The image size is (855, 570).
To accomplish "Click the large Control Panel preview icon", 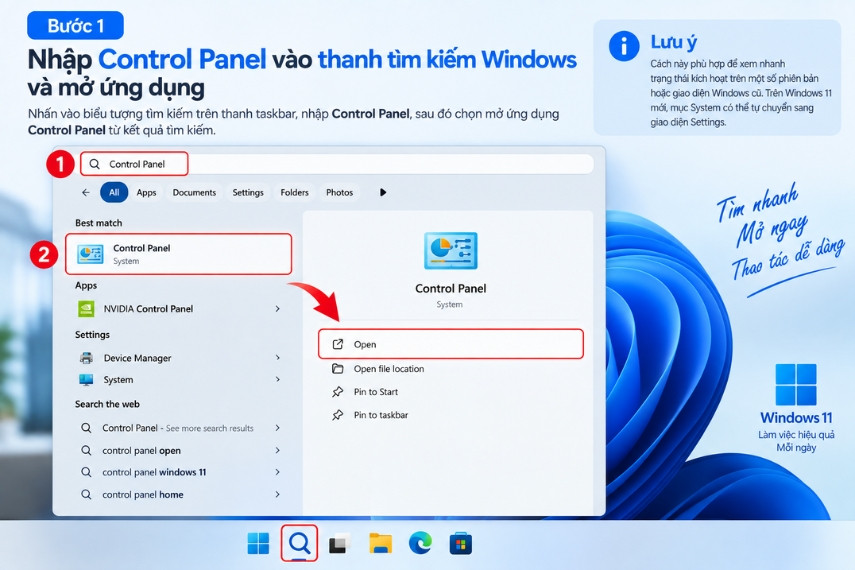I will [x=450, y=250].
